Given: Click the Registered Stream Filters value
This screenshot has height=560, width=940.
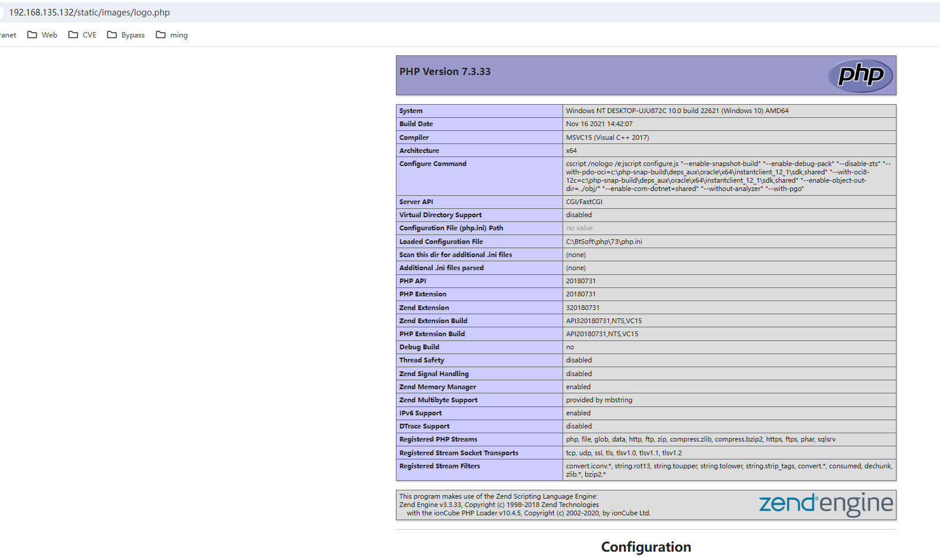Looking at the screenshot, I should coord(729,470).
